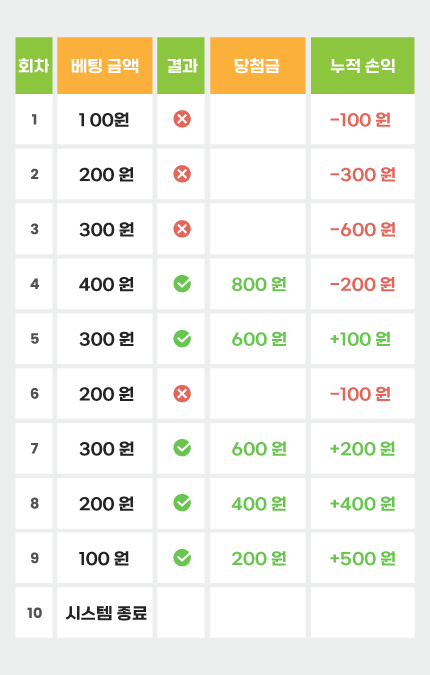This screenshot has height=675, width=430.
Task: Select the 회차 column header
Action: [34, 65]
